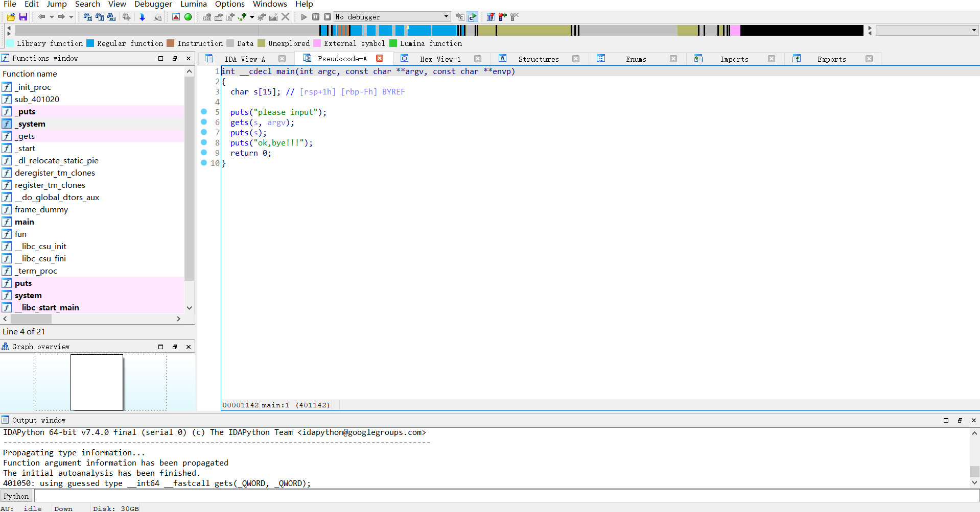Click the red cross breakpoint toolbar icon
Screen dimensions: 980x512
coord(503,17)
